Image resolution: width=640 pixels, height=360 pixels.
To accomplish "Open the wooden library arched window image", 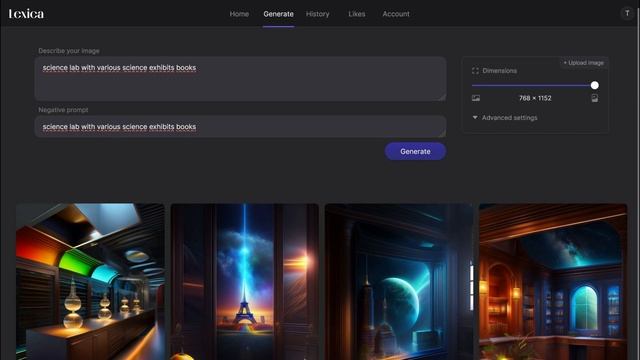I will click(553, 282).
